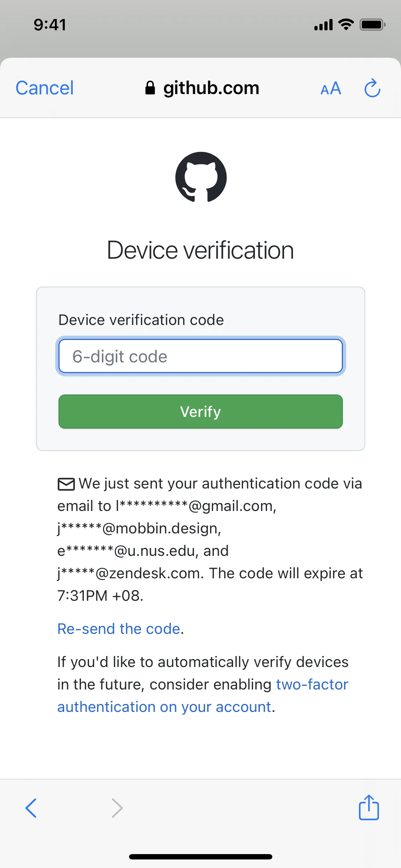Tap Cancel to dismiss the browser view
Image resolution: width=401 pixels, height=868 pixels.
pos(44,88)
